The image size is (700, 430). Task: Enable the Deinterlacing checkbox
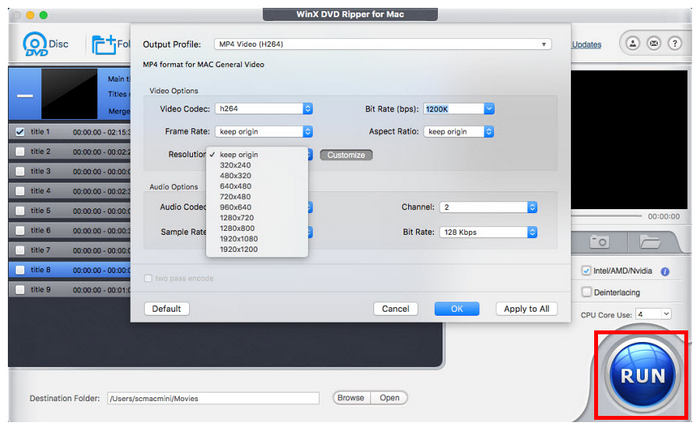pos(586,292)
